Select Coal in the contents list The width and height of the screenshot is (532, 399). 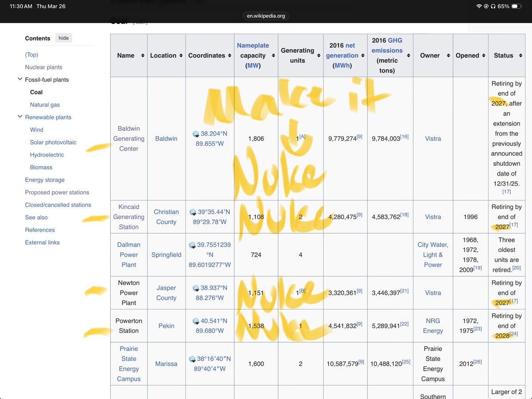[x=36, y=92]
